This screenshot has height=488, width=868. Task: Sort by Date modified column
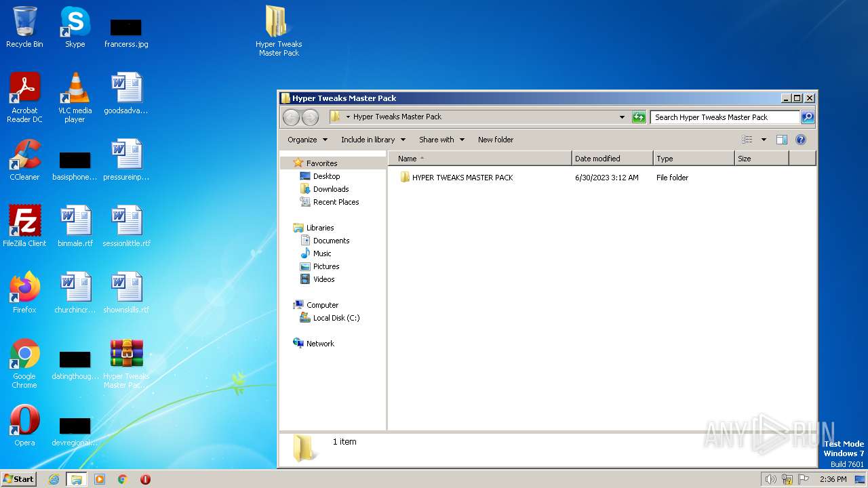point(612,159)
